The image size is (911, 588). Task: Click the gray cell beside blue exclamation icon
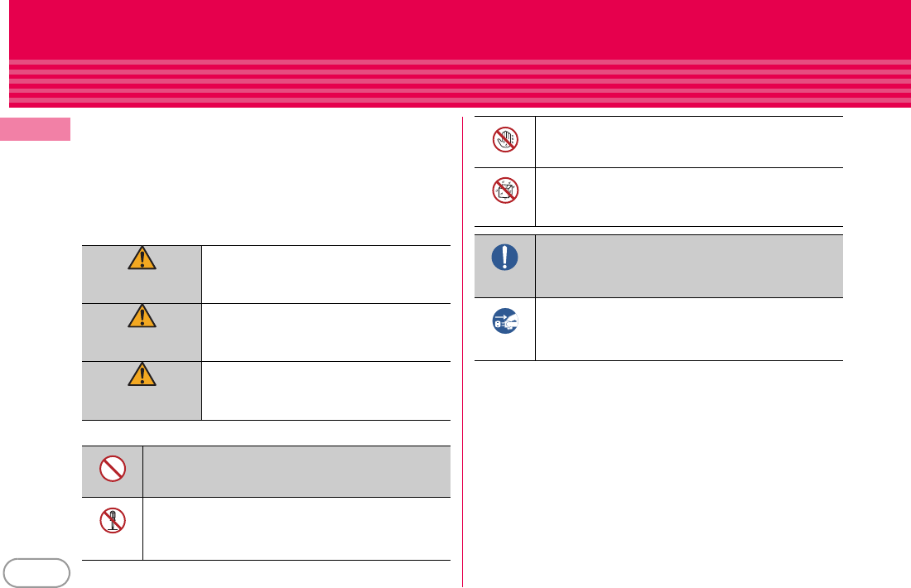point(689,266)
